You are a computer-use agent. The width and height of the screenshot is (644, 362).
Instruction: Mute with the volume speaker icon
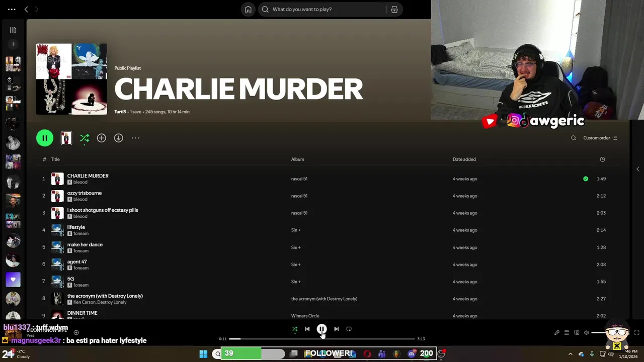587,333
